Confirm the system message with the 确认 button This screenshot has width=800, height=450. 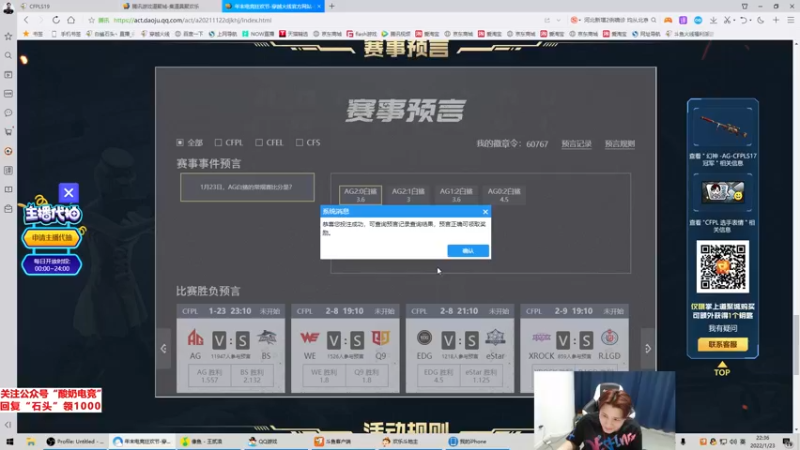click(x=468, y=251)
